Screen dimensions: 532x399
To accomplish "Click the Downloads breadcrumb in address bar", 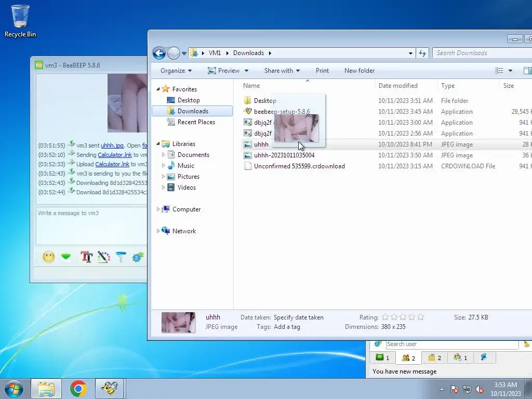I will point(248,53).
